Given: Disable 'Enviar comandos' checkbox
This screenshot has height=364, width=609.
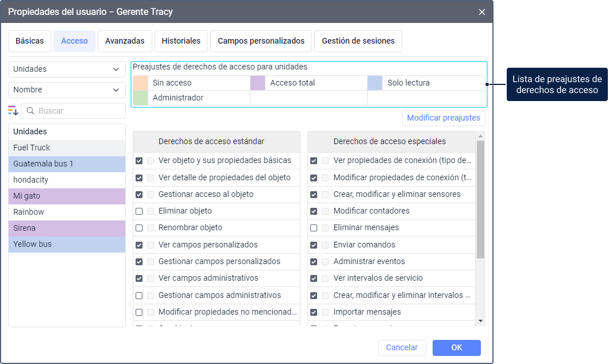Looking at the screenshot, I should [314, 245].
